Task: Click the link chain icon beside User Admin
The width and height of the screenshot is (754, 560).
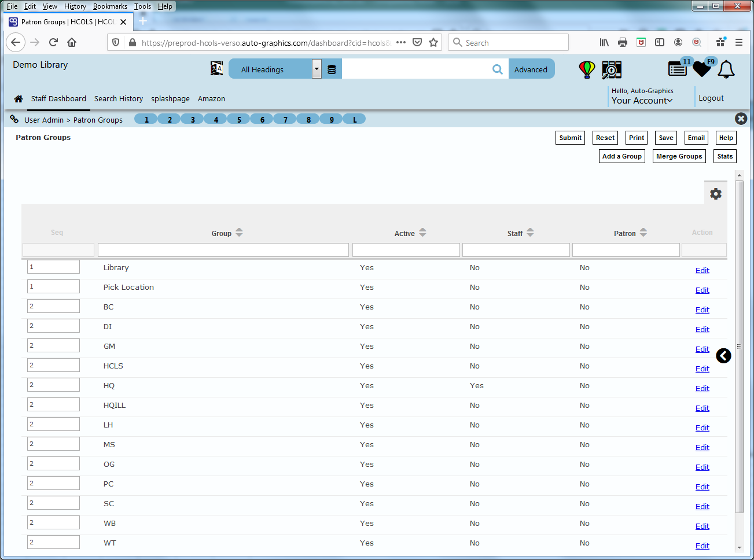Action: (14, 119)
